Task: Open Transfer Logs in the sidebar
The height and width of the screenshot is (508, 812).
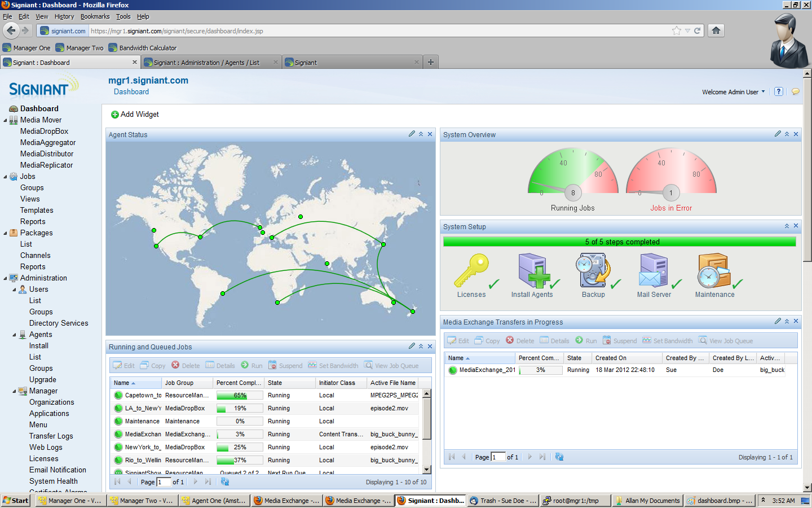Action: tap(51, 436)
